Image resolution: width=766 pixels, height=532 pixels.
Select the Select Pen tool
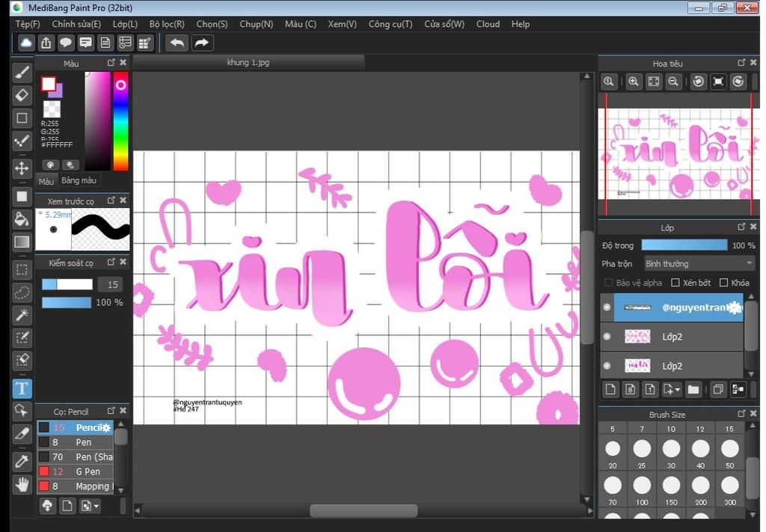[x=22, y=337]
